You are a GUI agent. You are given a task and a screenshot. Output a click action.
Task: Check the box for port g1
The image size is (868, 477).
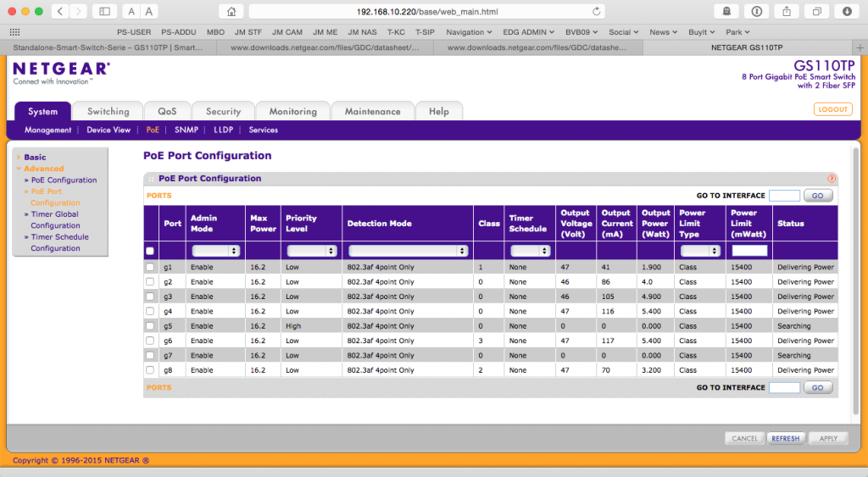(150, 267)
